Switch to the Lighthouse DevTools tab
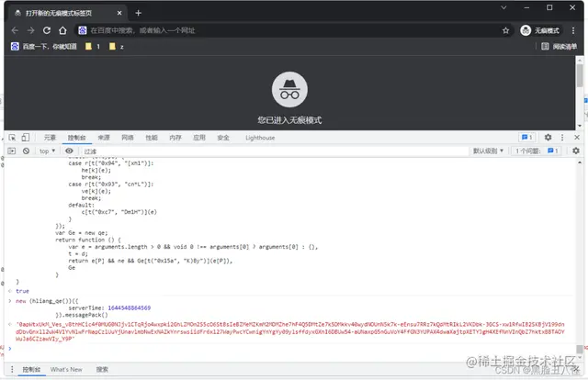This screenshot has width=588, height=380. [x=260, y=138]
